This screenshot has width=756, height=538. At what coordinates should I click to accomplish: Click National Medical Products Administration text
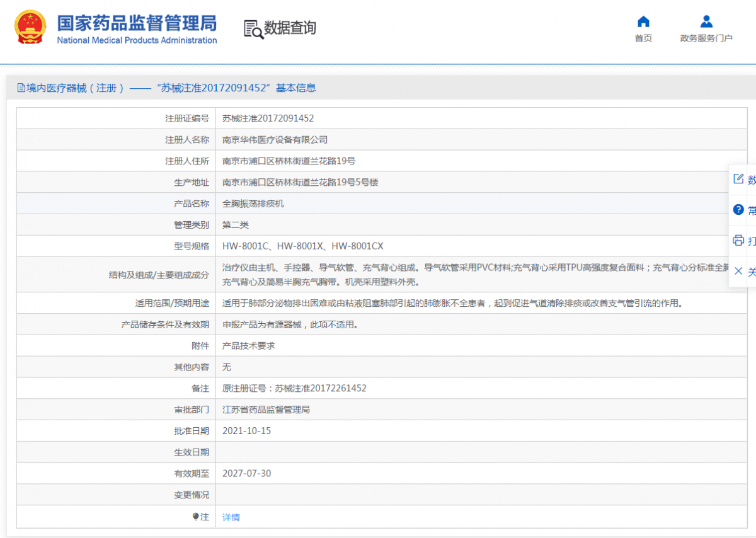137,40
